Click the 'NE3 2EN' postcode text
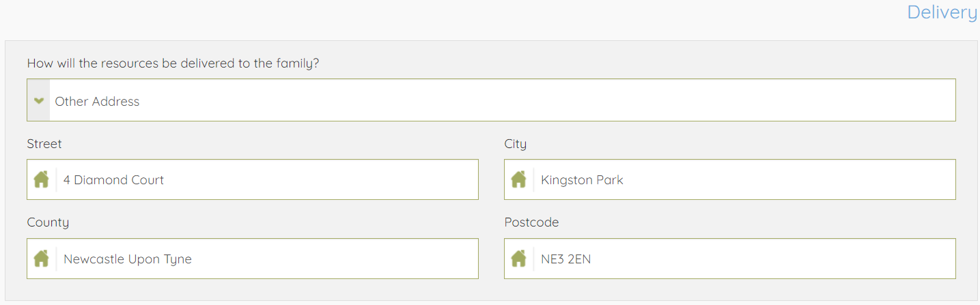Image resolution: width=980 pixels, height=305 pixels. pos(565,259)
